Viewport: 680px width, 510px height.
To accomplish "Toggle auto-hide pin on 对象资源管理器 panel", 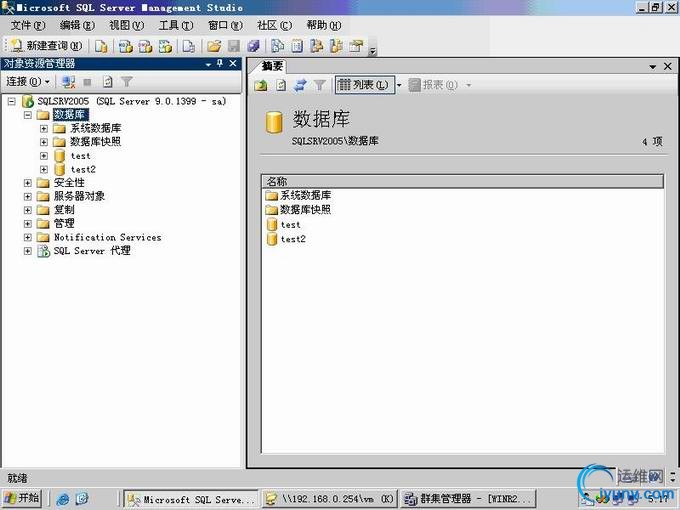I will [x=220, y=63].
